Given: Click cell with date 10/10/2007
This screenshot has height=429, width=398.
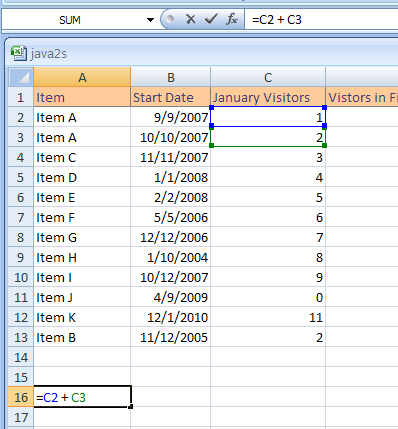Looking at the screenshot, I should [x=171, y=137].
